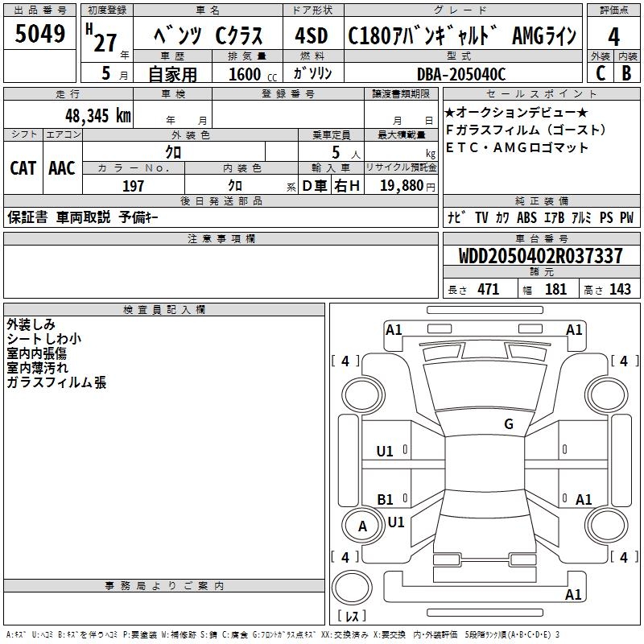Click the ナビ equipment entry
The height and width of the screenshot is (644, 644).
click(x=456, y=217)
